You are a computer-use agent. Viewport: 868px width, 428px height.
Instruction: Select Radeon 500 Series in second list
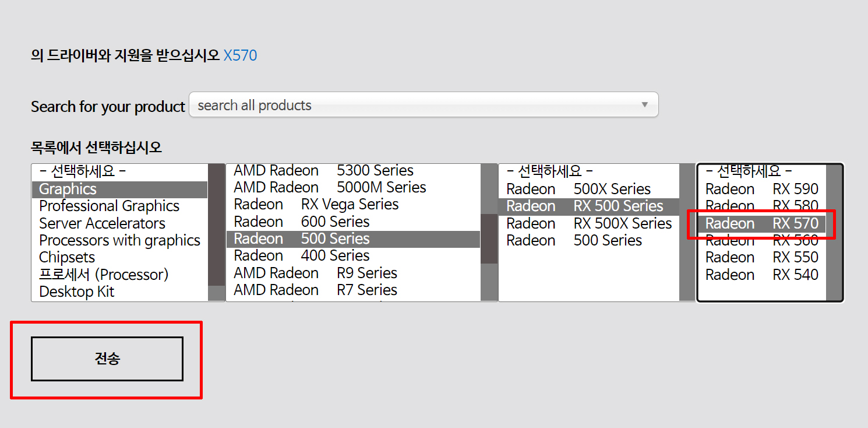(353, 238)
